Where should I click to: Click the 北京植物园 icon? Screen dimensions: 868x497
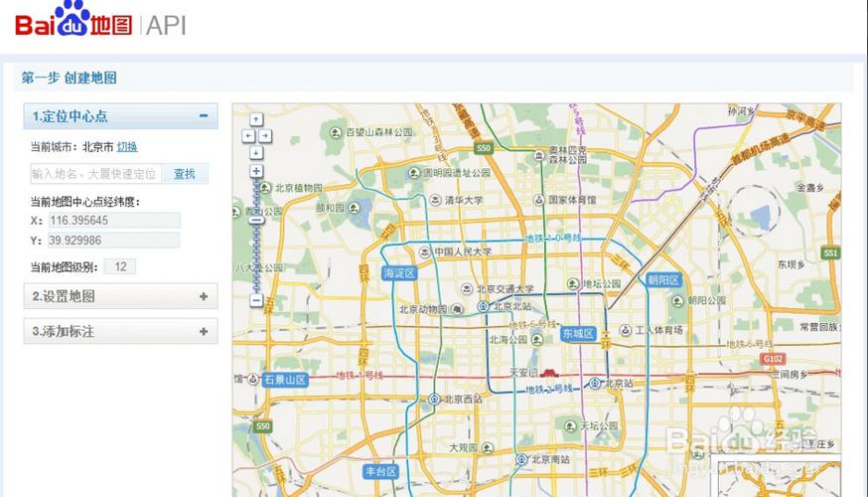[265, 188]
